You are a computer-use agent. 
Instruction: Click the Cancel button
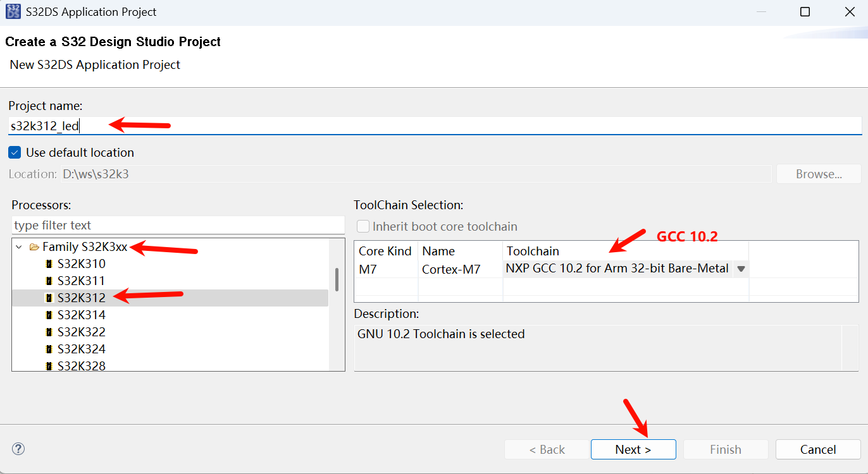(818, 449)
